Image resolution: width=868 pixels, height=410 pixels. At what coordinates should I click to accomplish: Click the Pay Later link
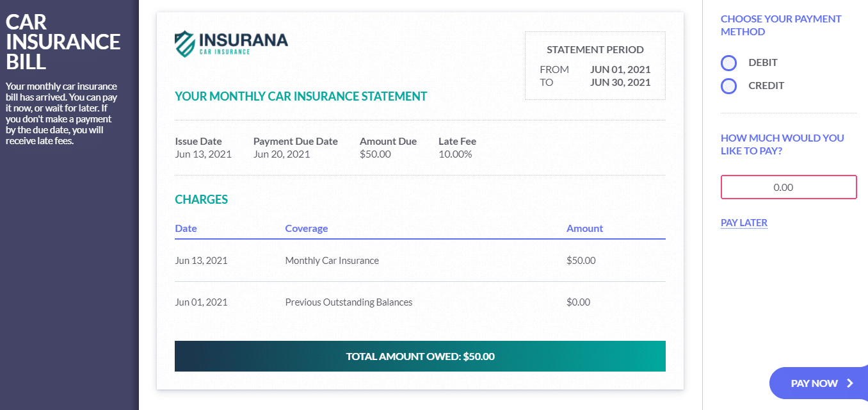coord(744,223)
